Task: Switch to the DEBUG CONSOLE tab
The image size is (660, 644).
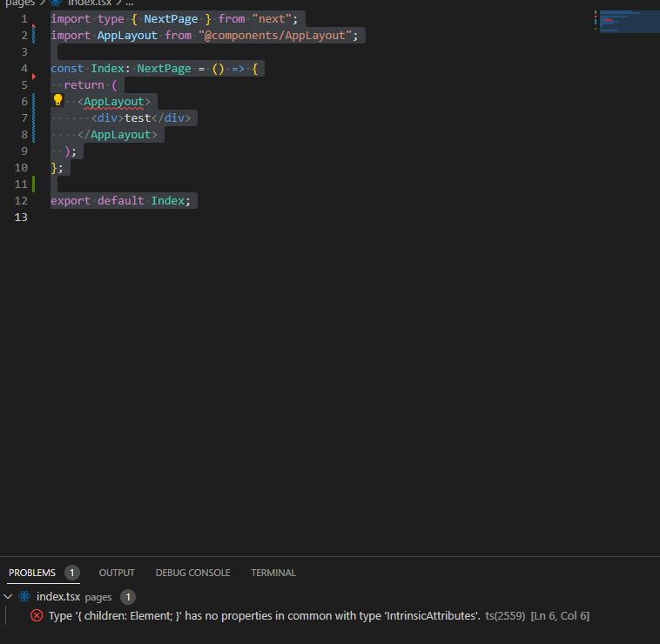Action: coord(192,573)
